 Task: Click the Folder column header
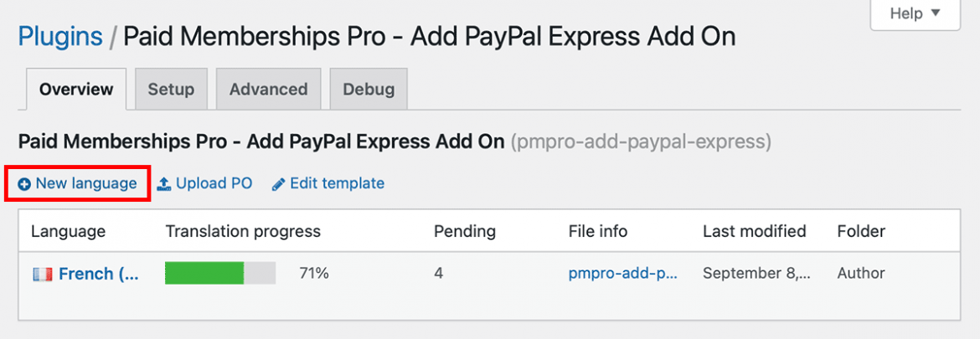(x=860, y=231)
